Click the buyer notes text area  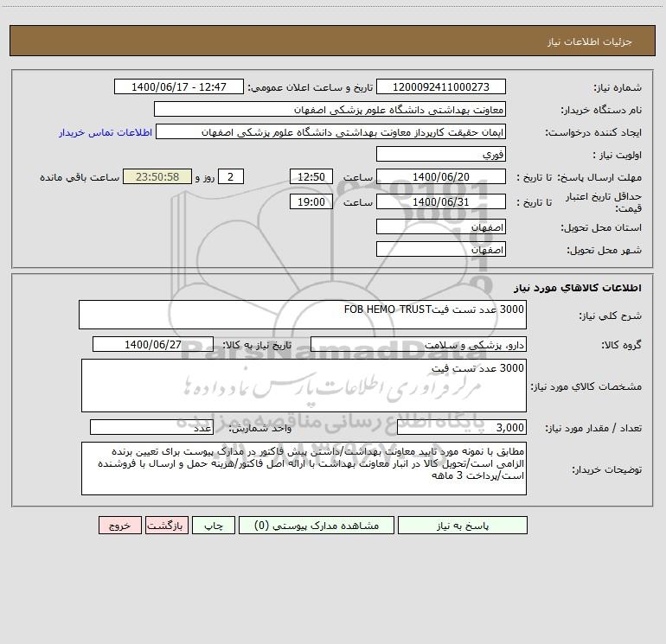pyautogui.click(x=304, y=469)
